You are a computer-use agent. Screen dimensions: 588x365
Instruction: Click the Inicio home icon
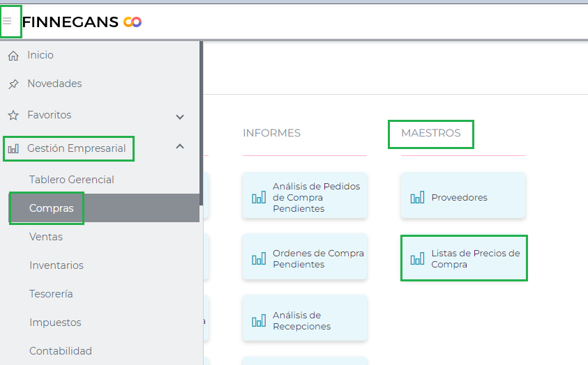point(13,56)
